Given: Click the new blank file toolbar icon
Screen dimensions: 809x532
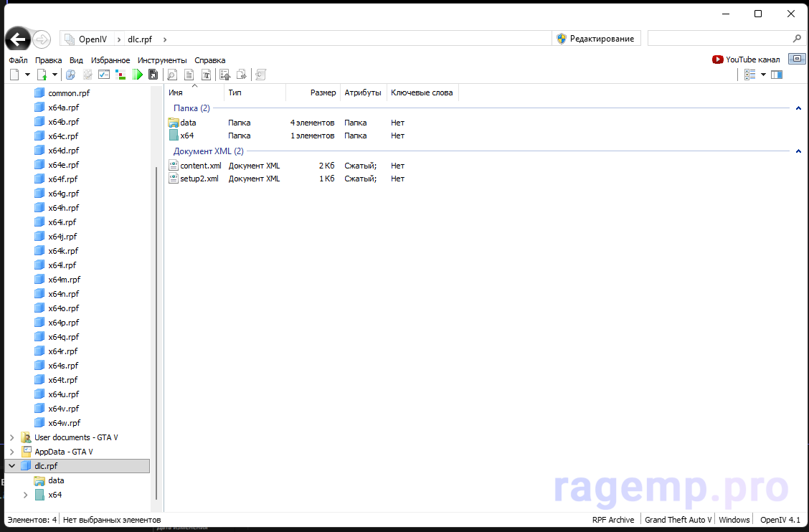Looking at the screenshot, I should [14, 75].
